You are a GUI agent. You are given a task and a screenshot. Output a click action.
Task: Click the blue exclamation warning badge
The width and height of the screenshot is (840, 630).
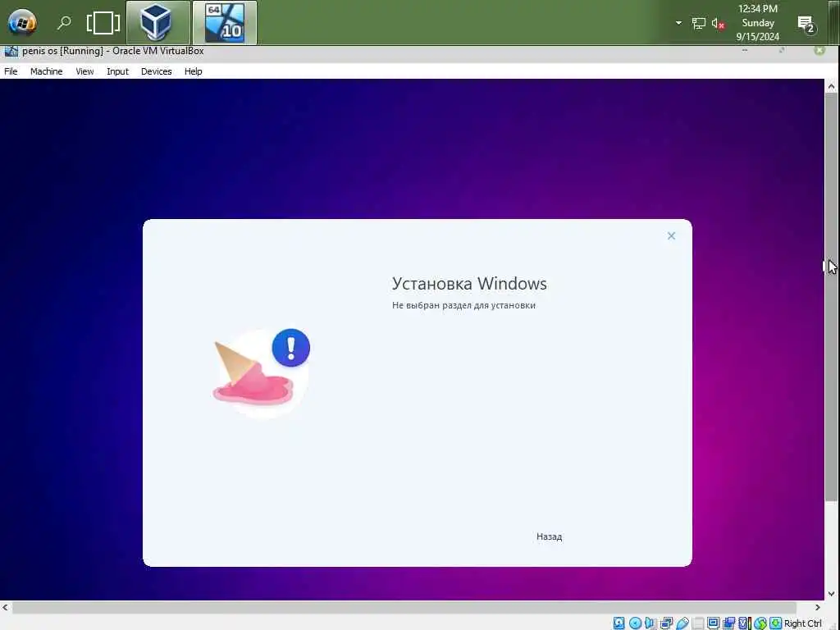(x=291, y=348)
